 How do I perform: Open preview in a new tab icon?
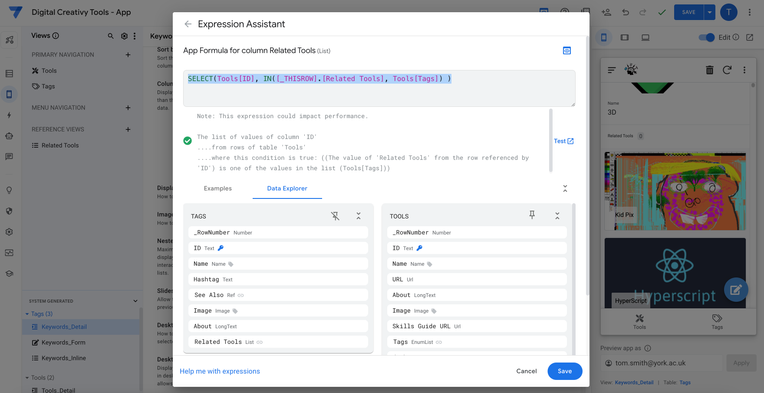749,37
